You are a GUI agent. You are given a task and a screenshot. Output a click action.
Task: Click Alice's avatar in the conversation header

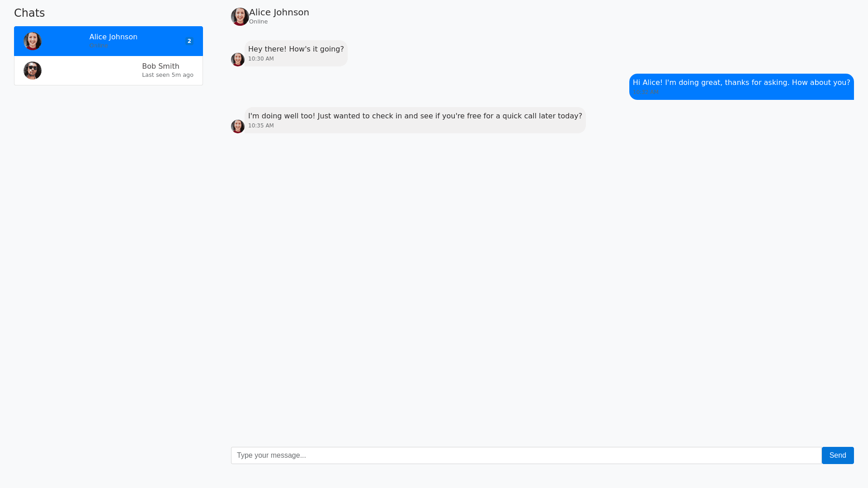[240, 17]
